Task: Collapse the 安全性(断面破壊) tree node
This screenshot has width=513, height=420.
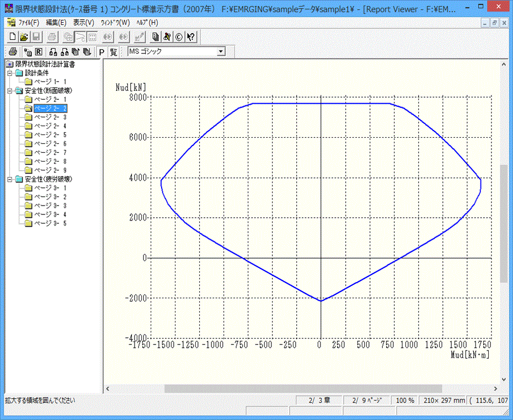Action: (x=9, y=90)
